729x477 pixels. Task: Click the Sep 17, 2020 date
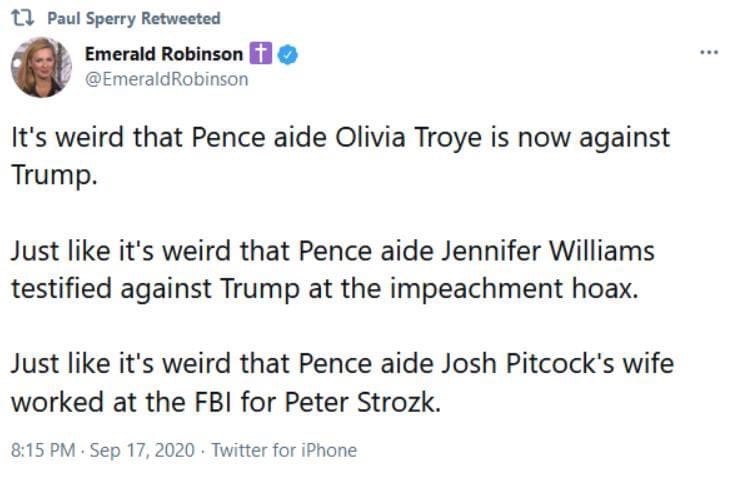coord(133,450)
